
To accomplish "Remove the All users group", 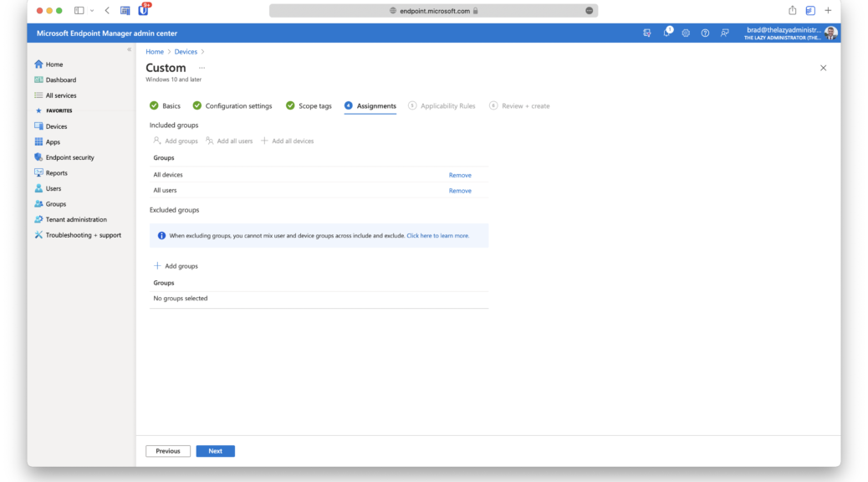I will (x=460, y=191).
